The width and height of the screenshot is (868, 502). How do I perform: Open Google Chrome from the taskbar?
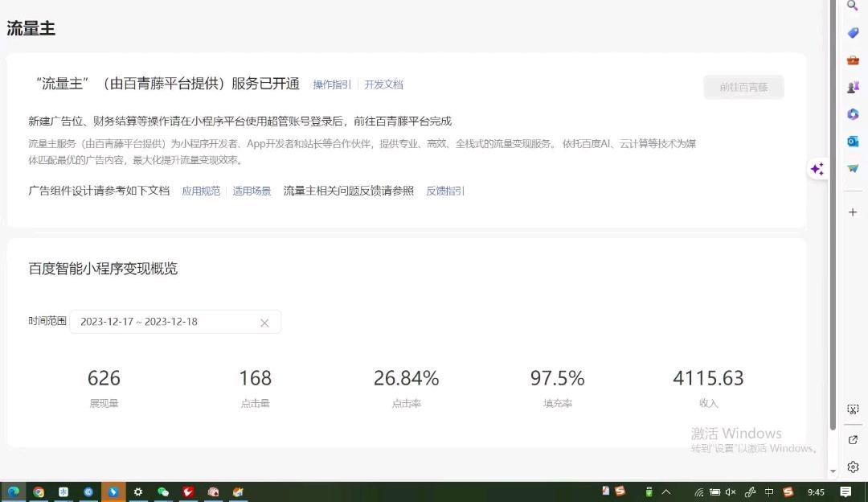pos(39,492)
